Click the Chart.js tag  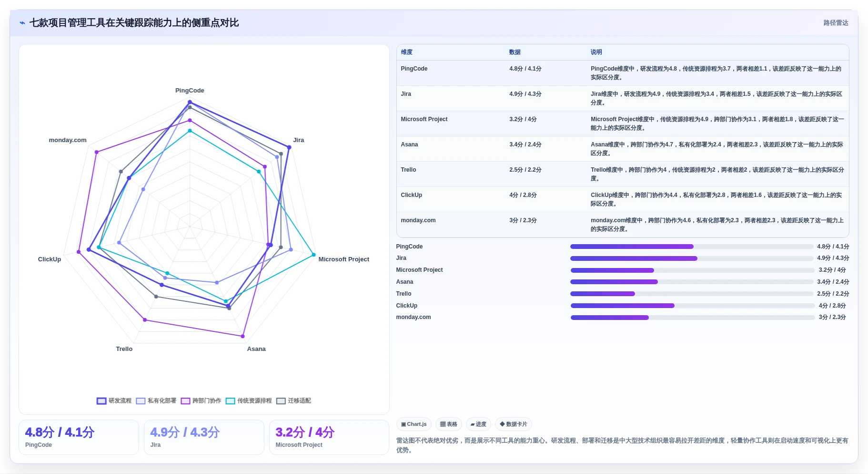click(x=414, y=424)
